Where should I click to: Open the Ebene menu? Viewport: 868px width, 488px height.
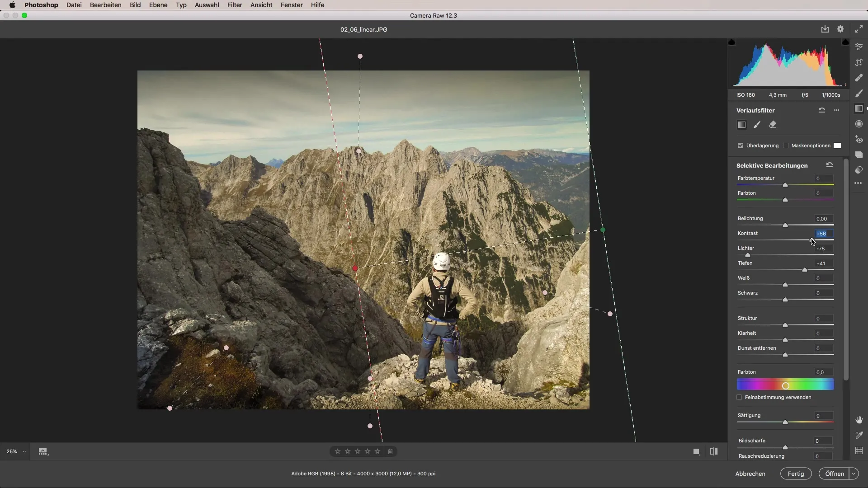[158, 5]
